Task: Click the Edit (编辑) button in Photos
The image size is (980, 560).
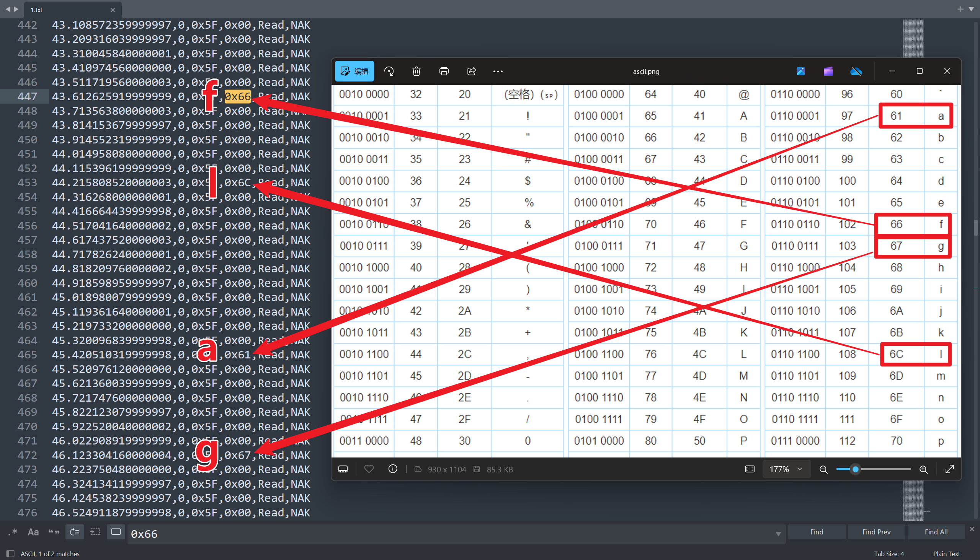Action: (354, 71)
